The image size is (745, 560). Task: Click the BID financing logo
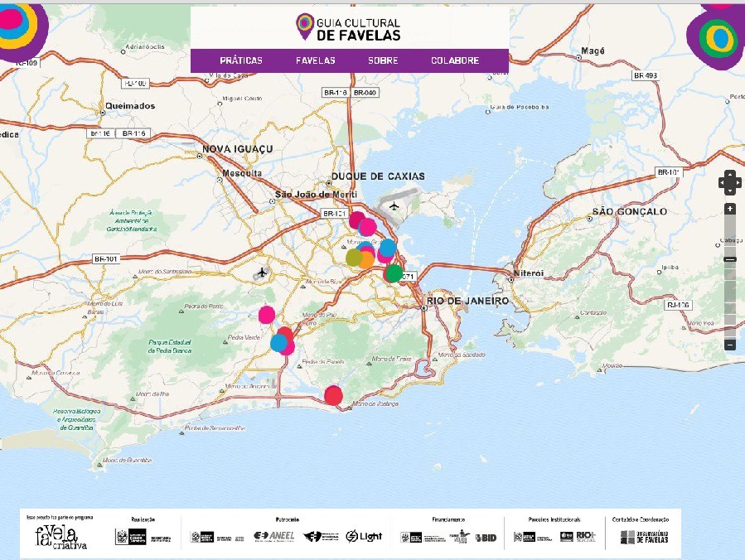point(486,538)
